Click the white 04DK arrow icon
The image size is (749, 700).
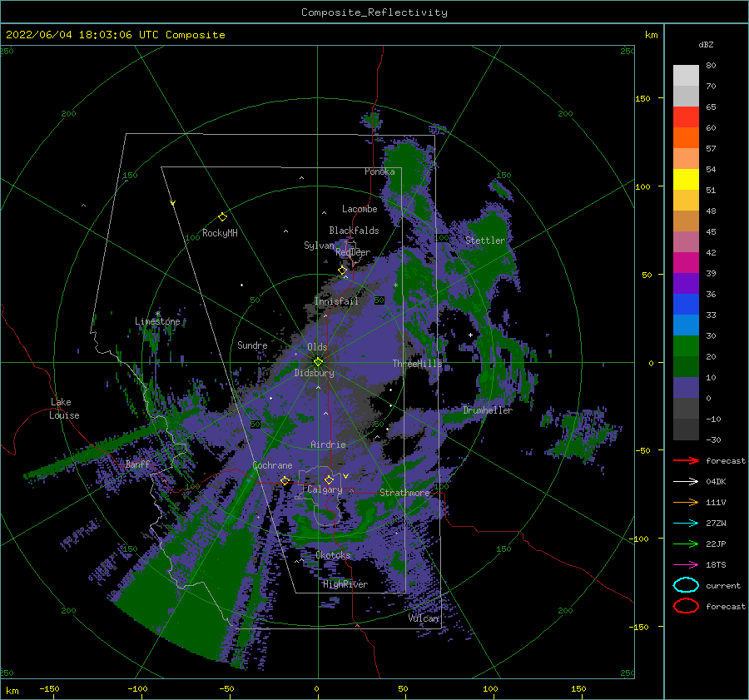(x=686, y=481)
